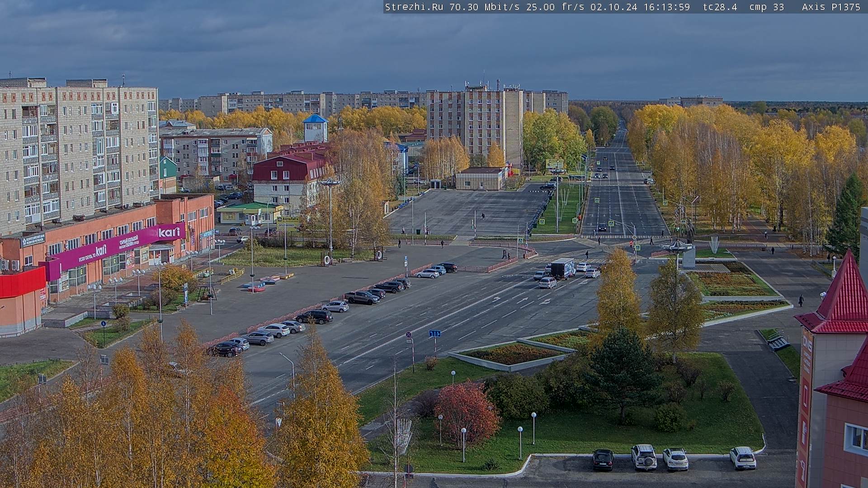Click the "25.00 fr/s" frame rate value
The image size is (868, 488).
coord(556,7)
